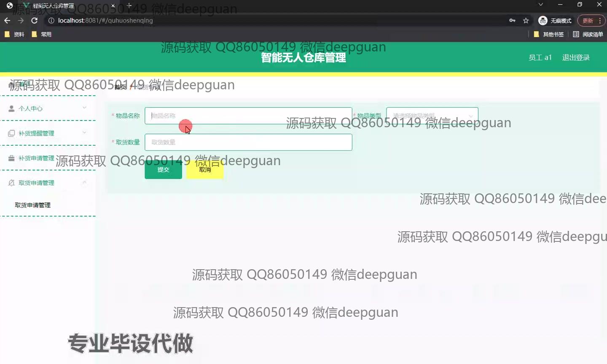Click the 首页 breadcrumb link

coord(120,87)
